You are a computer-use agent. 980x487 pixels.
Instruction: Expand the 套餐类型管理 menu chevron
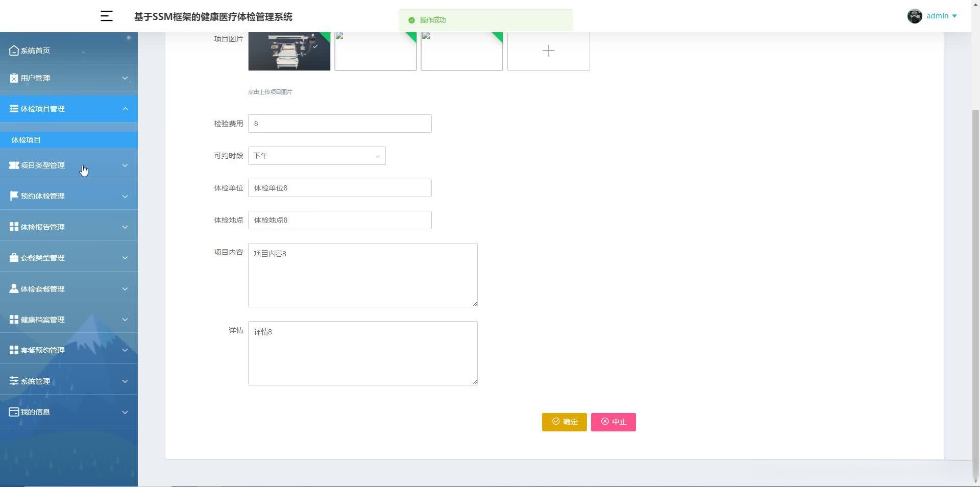point(125,258)
